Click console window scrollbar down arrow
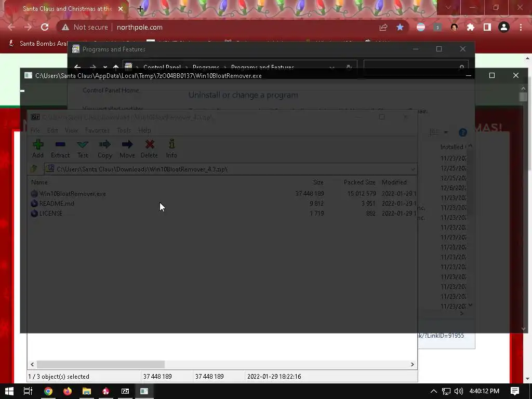The height and width of the screenshot is (399, 532). tap(524, 329)
